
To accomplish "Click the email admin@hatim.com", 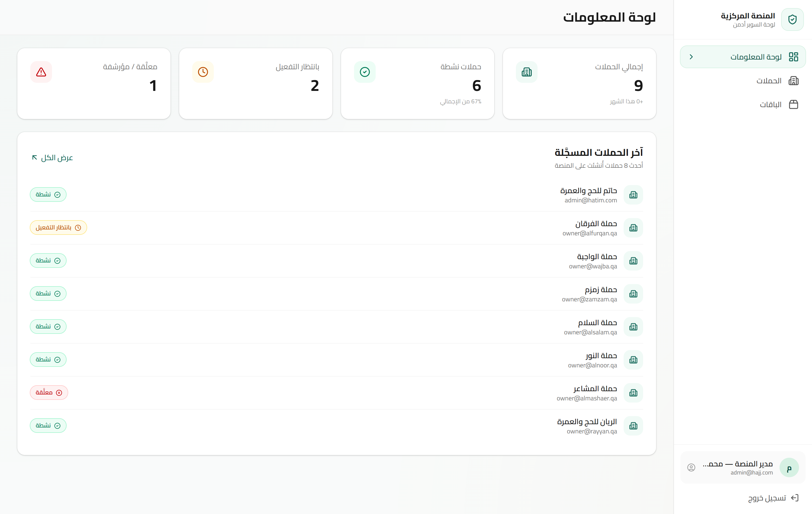I will (x=591, y=200).
